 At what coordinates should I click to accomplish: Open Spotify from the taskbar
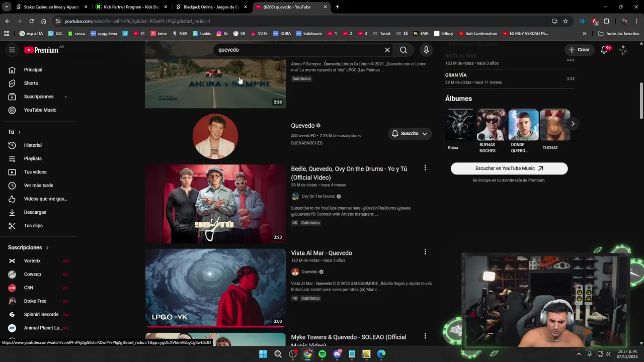(x=322, y=354)
